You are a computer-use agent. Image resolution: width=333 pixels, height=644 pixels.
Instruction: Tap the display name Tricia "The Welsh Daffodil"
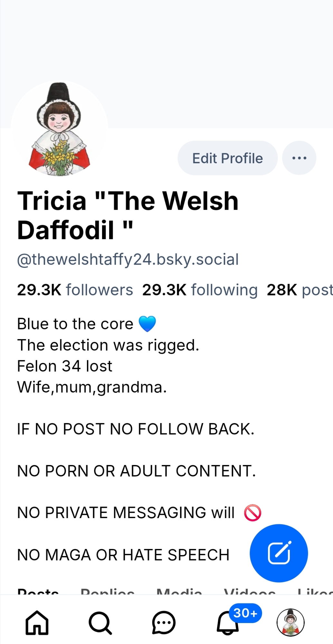click(x=128, y=215)
